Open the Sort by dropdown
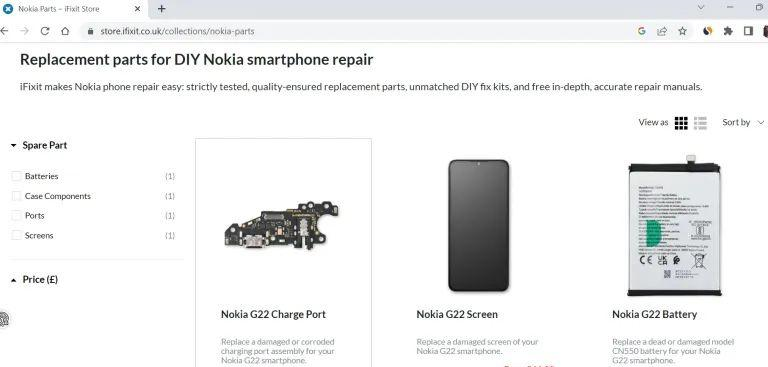 743,122
